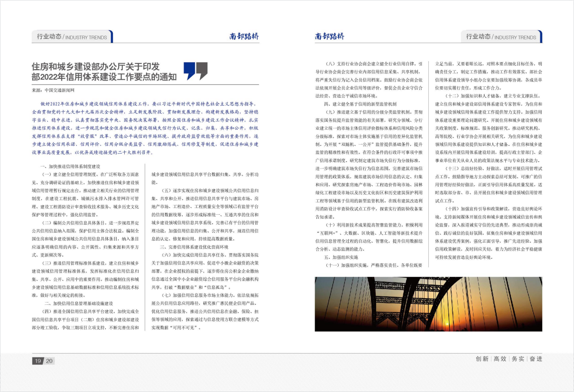
Task: Click section heading 一、加快推进信用体系制度建设
Action: [70, 167]
